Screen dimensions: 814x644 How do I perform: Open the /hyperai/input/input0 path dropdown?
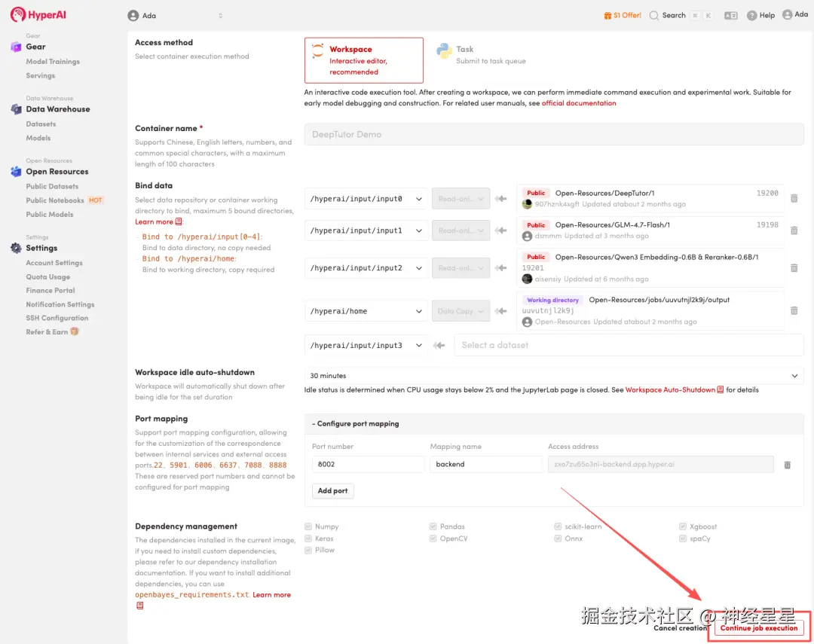[x=366, y=199]
